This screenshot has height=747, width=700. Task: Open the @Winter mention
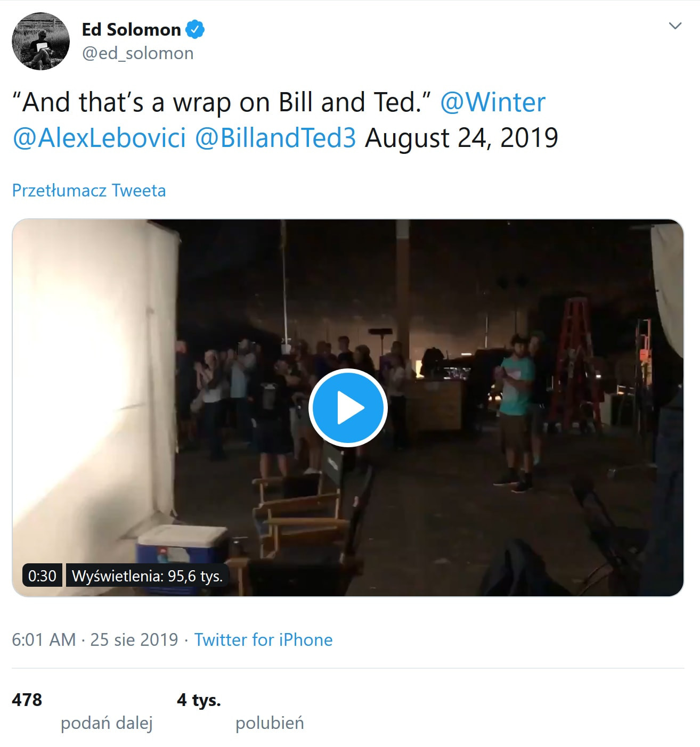[x=492, y=102]
